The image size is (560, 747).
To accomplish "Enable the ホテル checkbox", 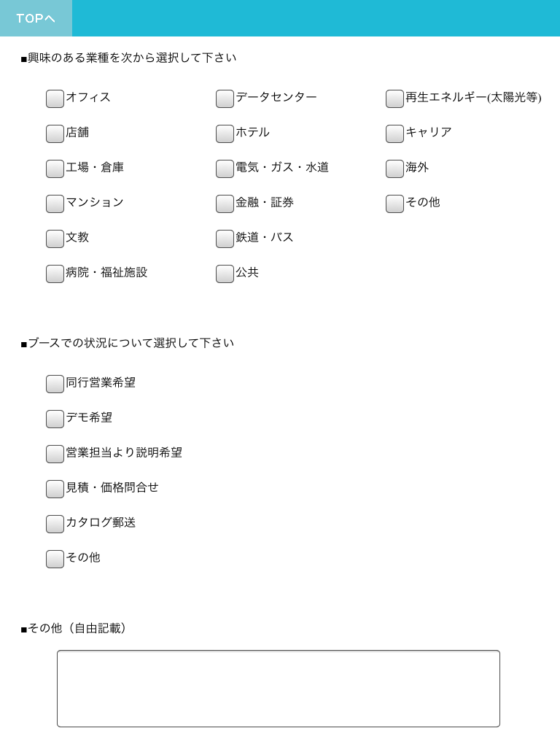I will point(225,133).
